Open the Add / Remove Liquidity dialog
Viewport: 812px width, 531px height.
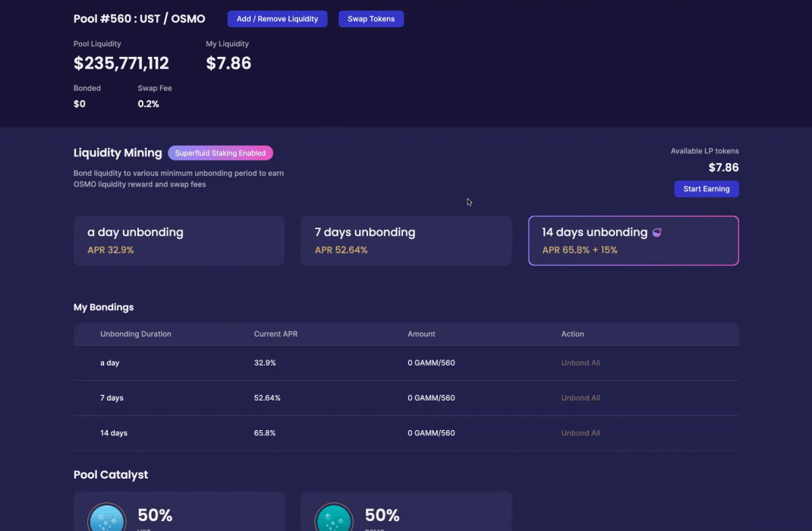click(x=277, y=19)
